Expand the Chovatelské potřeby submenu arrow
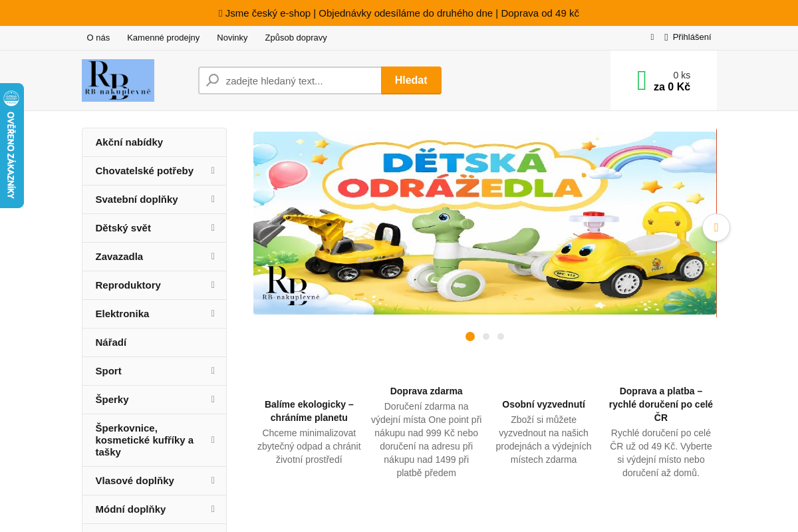The width and height of the screenshot is (798, 532). pyautogui.click(x=213, y=171)
